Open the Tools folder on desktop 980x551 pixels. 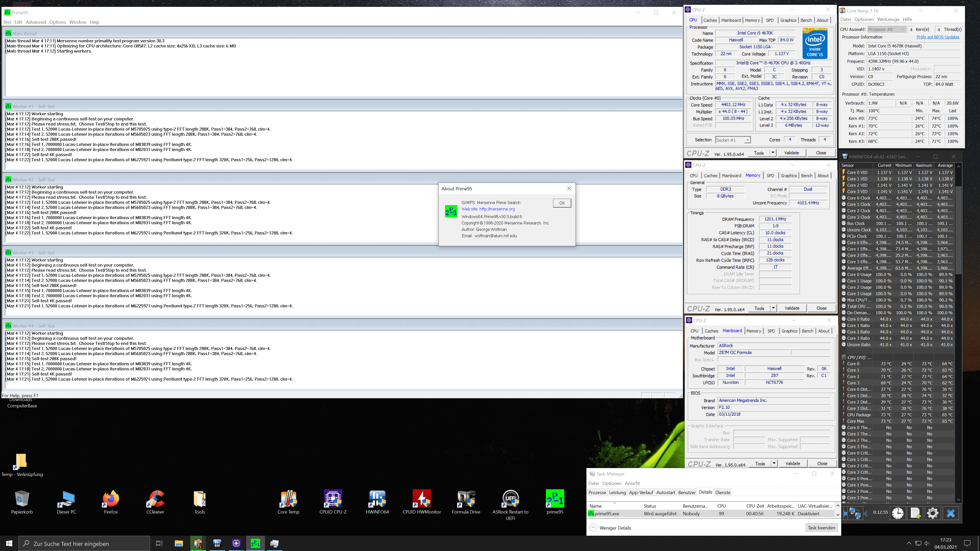click(x=200, y=502)
